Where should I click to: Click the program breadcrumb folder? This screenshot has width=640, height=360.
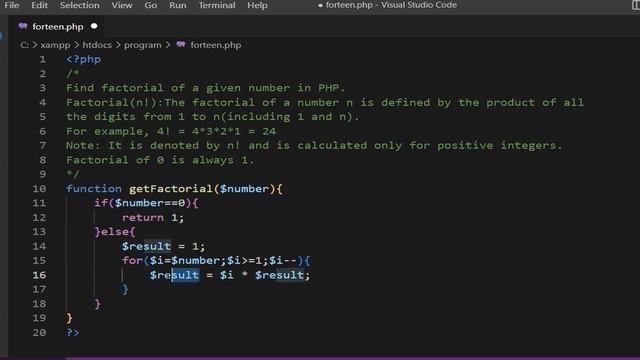pos(142,45)
